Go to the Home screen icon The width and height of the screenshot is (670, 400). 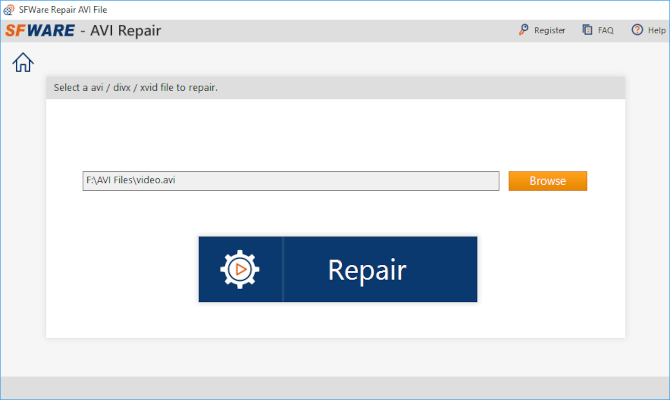23,62
